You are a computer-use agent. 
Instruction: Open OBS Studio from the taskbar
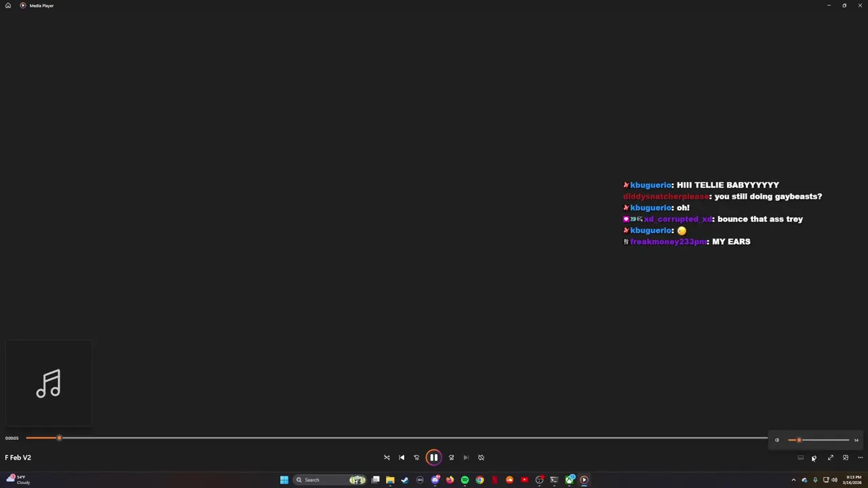click(x=539, y=480)
